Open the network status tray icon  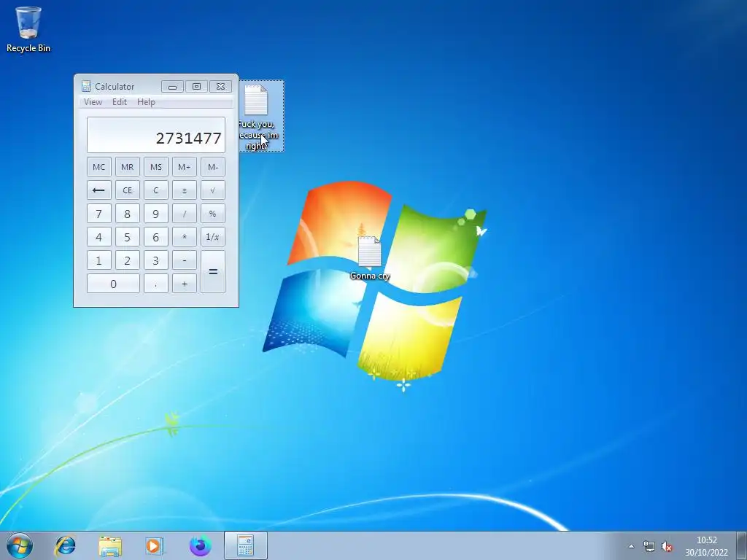point(649,546)
